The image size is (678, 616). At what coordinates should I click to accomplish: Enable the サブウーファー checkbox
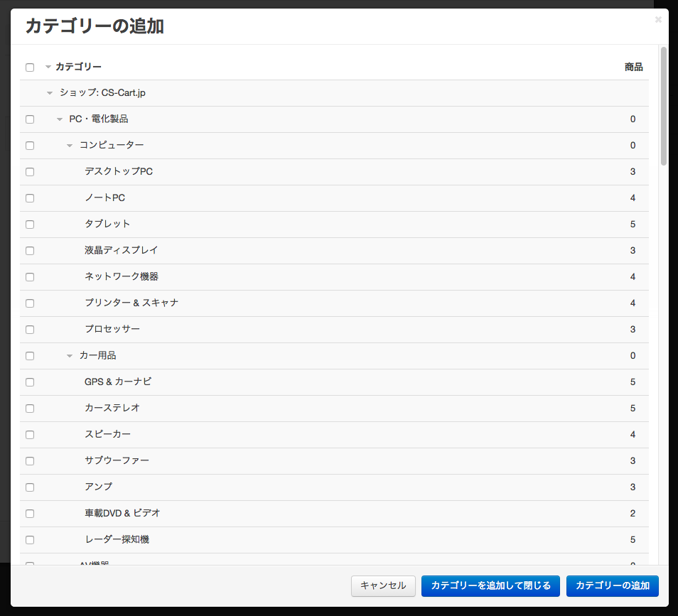(x=30, y=461)
